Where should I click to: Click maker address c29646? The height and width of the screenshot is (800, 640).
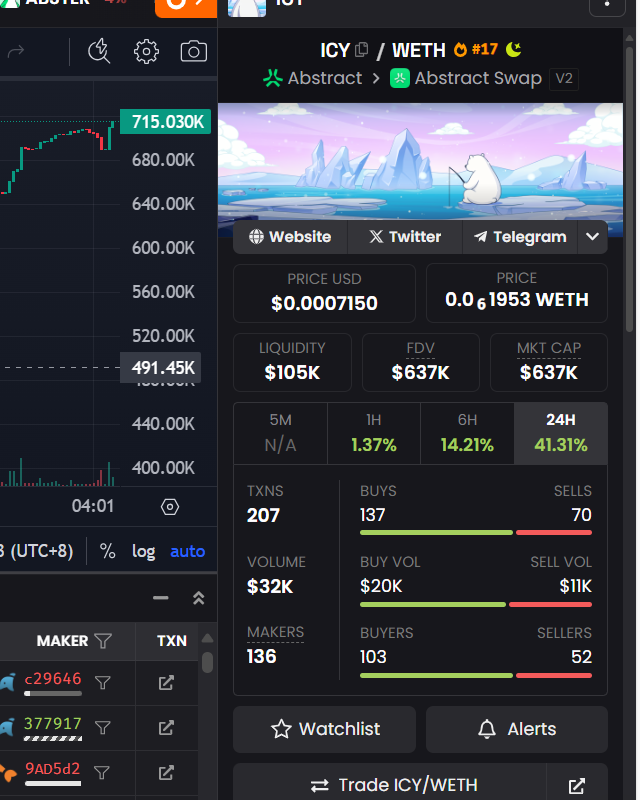click(x=53, y=679)
